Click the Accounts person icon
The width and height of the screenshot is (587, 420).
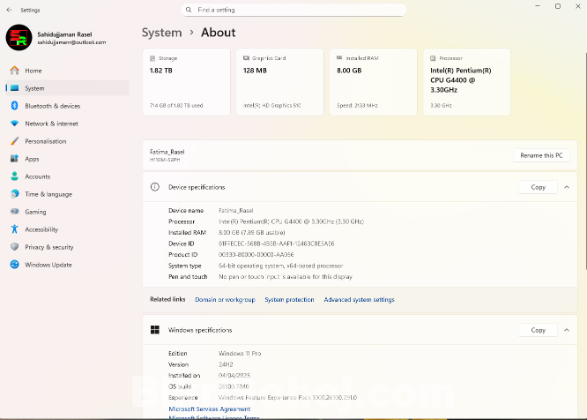15,176
